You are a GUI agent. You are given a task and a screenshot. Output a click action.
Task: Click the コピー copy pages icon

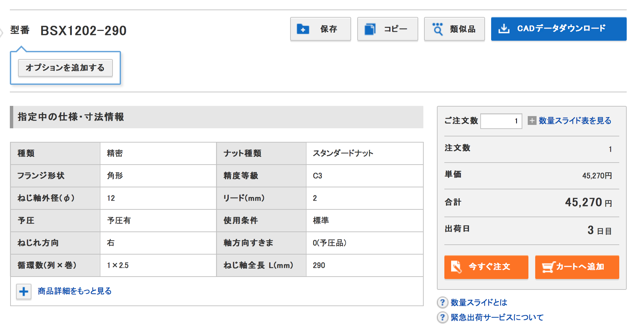pyautogui.click(x=370, y=29)
